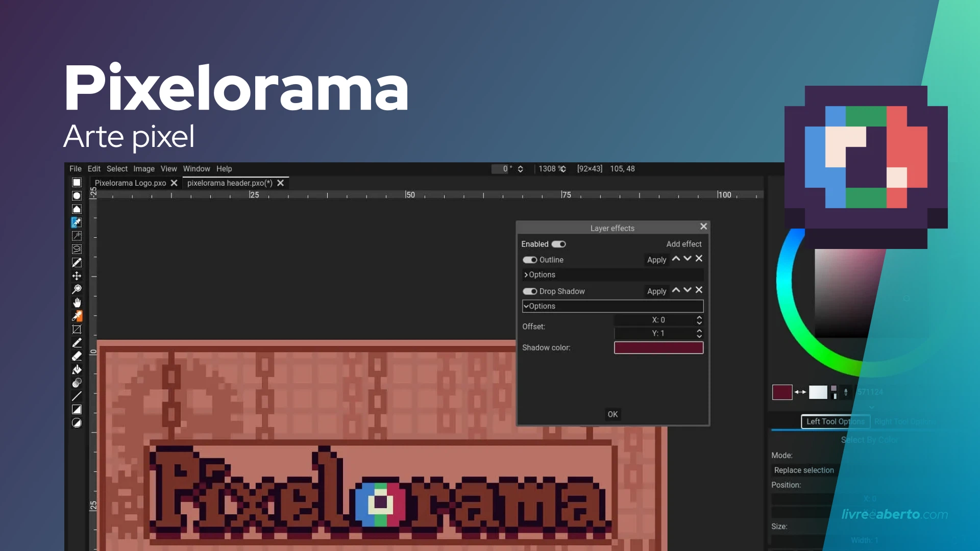
Task: Choose the Eraser tool
Action: pyautogui.click(x=77, y=356)
